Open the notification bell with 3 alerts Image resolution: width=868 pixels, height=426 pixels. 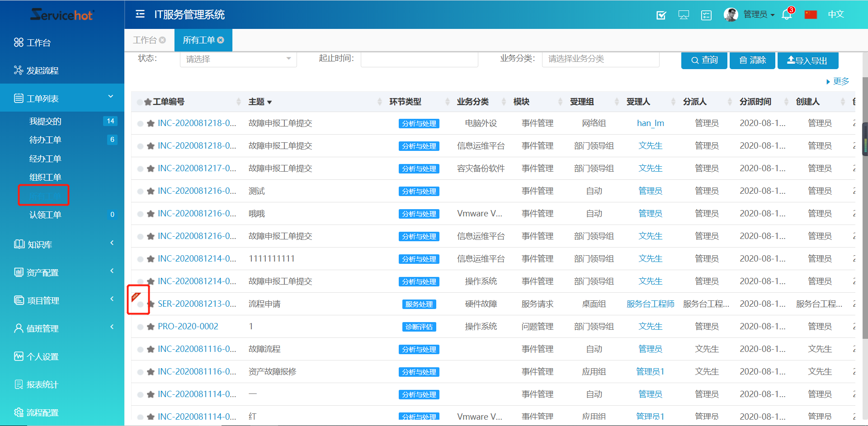(x=786, y=14)
